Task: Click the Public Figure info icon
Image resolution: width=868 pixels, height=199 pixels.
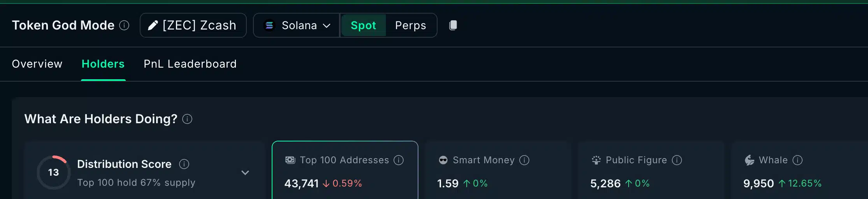Action: (x=677, y=160)
